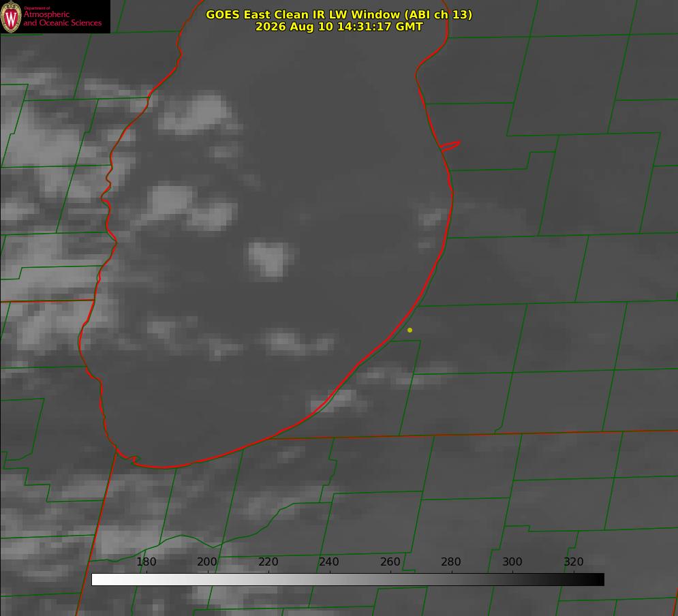Click the black end of the colorbar
678x616 pixels.
(596, 580)
